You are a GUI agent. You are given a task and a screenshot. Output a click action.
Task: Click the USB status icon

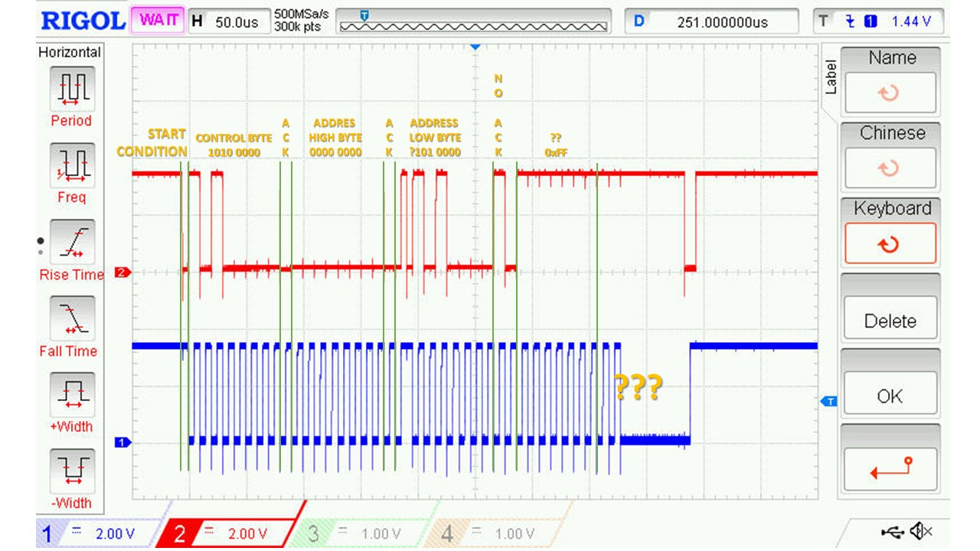coord(893,531)
